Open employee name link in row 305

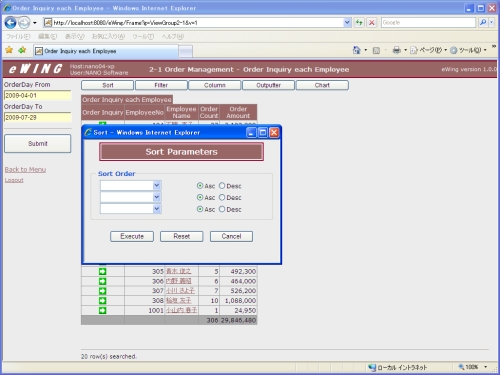click(179, 271)
